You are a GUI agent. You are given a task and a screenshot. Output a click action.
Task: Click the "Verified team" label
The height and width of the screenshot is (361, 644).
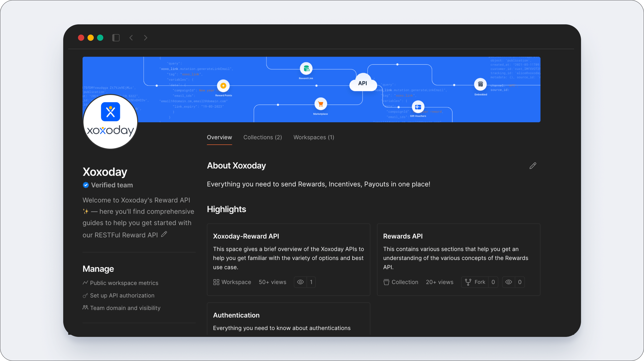[x=112, y=185]
